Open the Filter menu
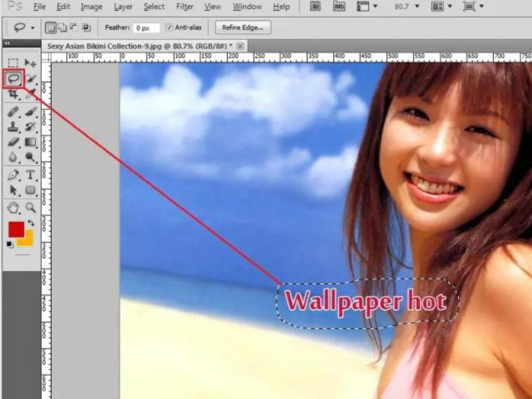Image resolution: width=532 pixels, height=399 pixels. click(184, 7)
